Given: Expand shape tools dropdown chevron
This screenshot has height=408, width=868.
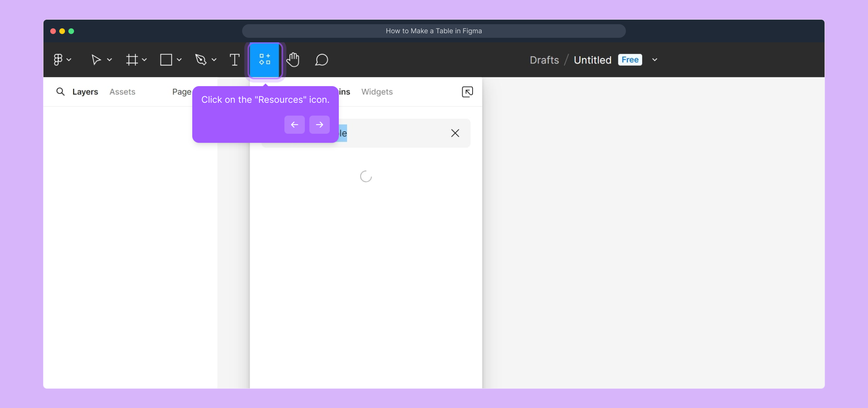Looking at the screenshot, I should [x=179, y=60].
